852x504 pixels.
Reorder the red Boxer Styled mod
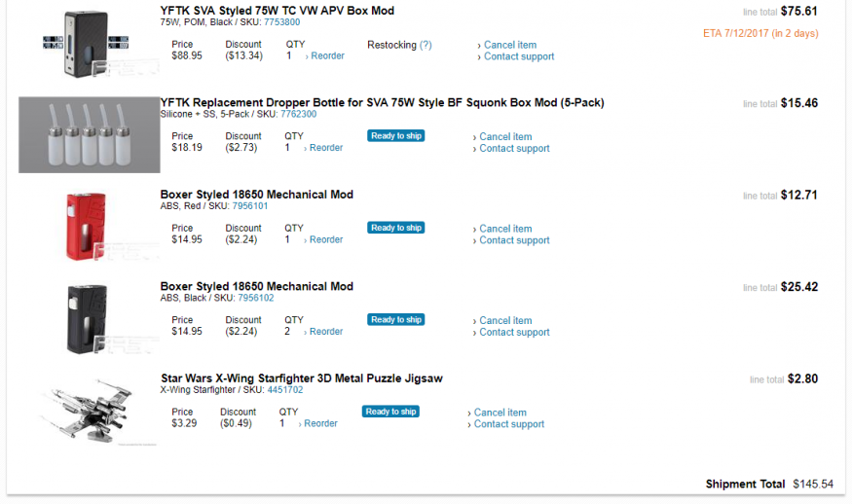(325, 240)
